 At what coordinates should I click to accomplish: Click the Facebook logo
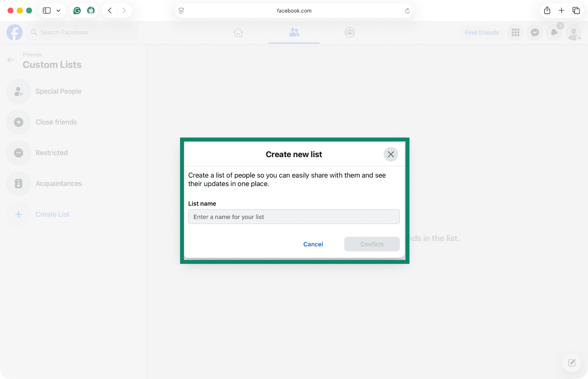[x=14, y=32]
